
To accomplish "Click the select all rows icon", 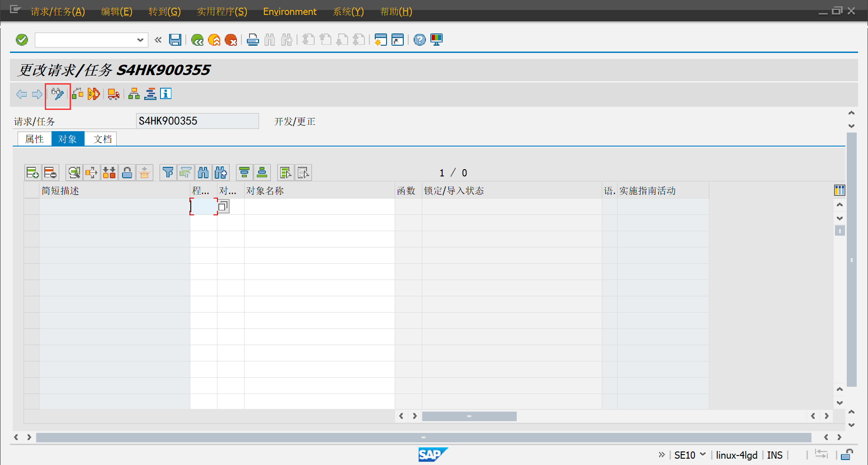I will point(286,172).
